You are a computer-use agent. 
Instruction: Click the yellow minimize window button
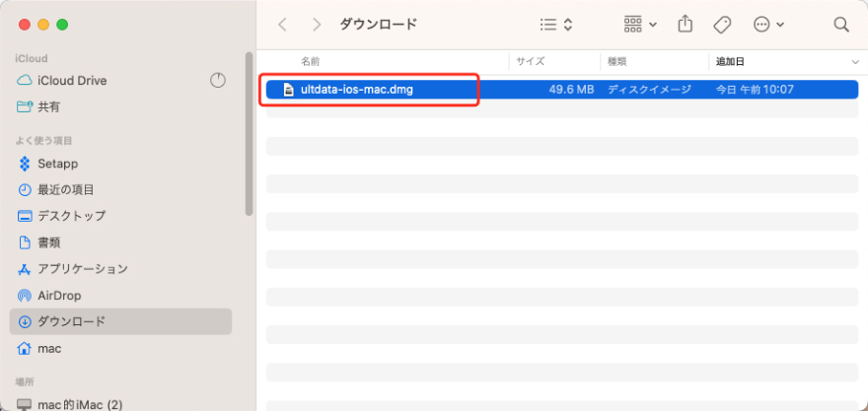(43, 25)
